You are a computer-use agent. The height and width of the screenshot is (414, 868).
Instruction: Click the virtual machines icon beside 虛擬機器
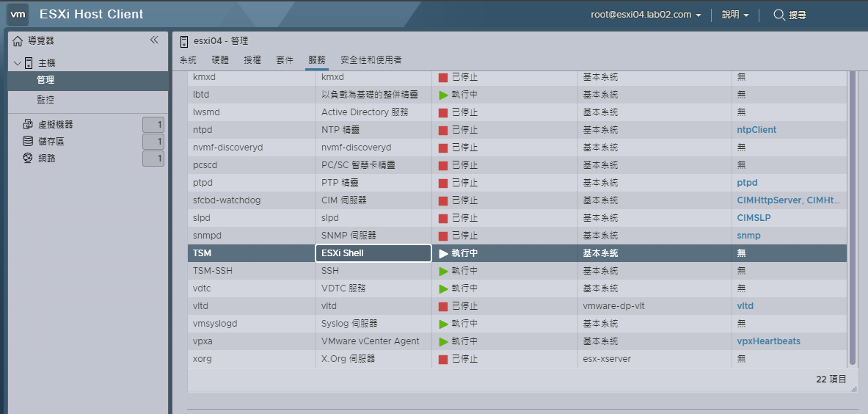[x=28, y=125]
